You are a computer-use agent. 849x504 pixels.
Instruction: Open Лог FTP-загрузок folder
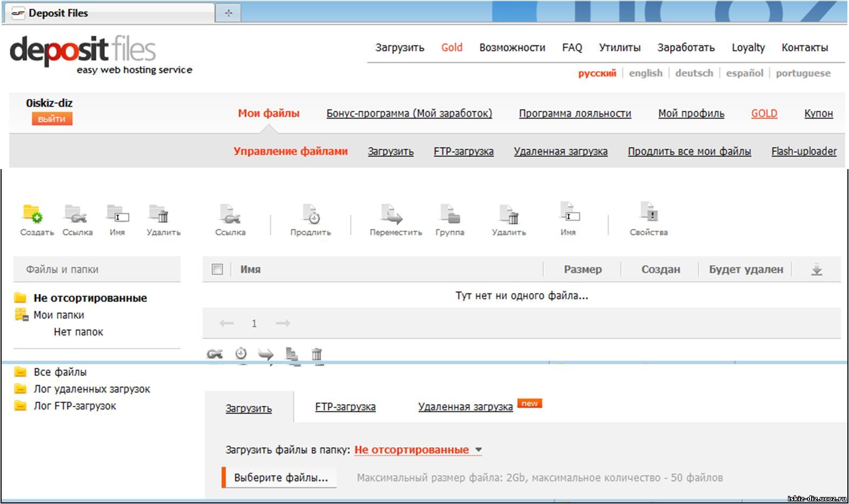click(75, 406)
